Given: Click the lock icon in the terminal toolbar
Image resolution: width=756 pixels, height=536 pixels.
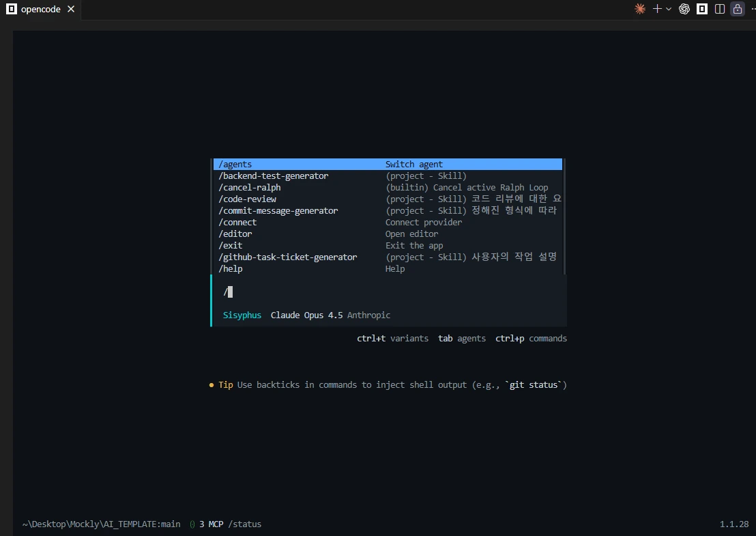Looking at the screenshot, I should (x=737, y=9).
